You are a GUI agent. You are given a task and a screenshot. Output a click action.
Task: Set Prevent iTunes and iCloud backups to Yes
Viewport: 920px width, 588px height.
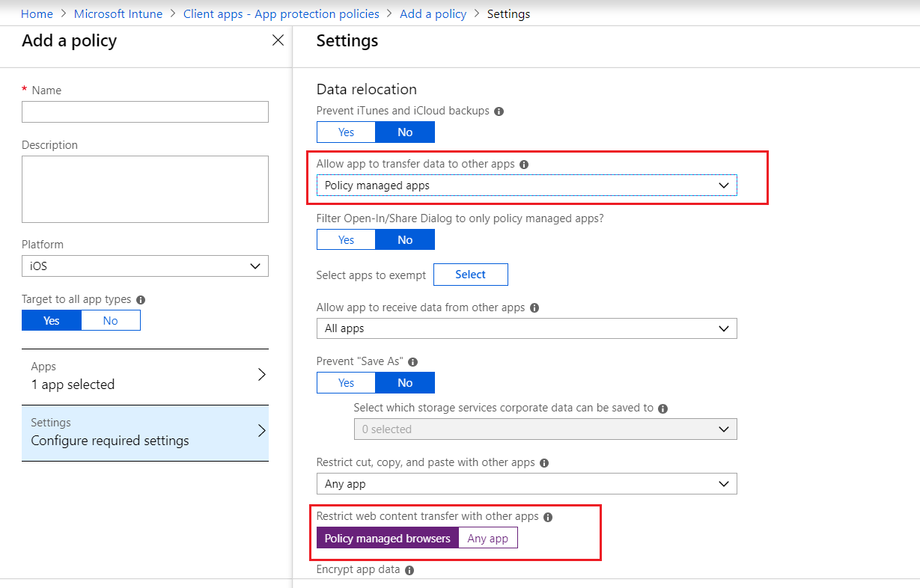tap(346, 132)
